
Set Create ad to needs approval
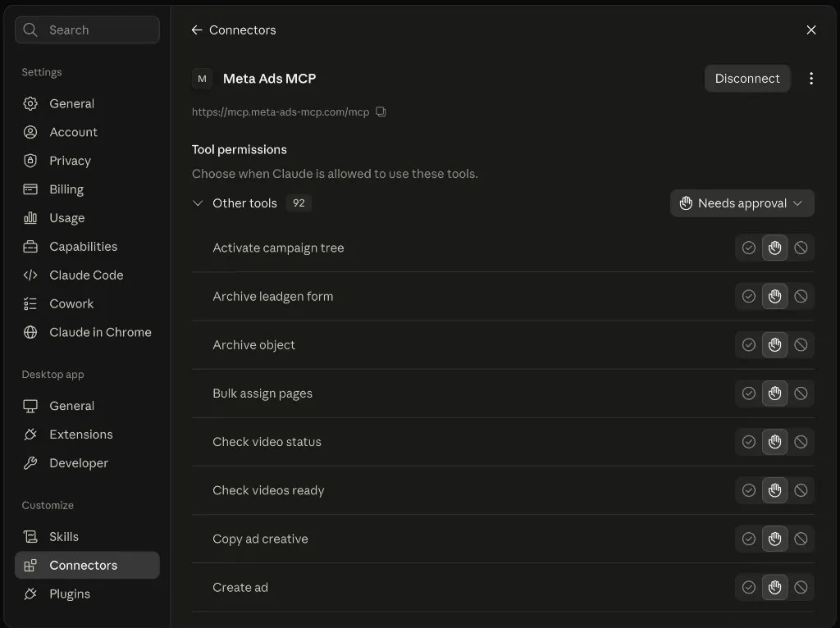[774, 587]
